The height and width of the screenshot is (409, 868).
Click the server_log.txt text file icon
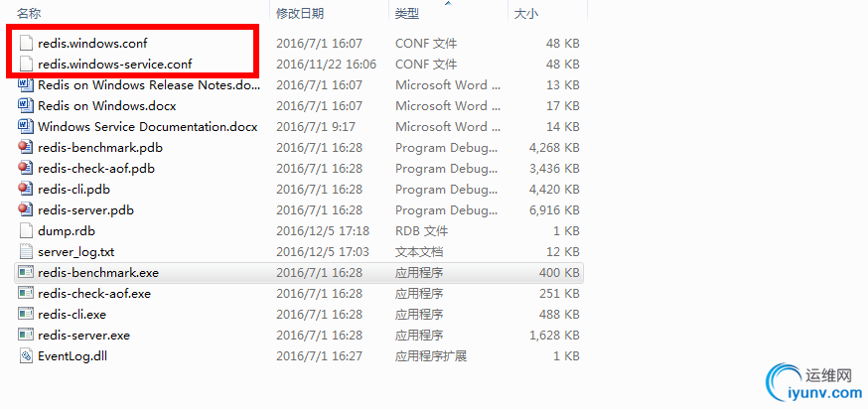(26, 252)
